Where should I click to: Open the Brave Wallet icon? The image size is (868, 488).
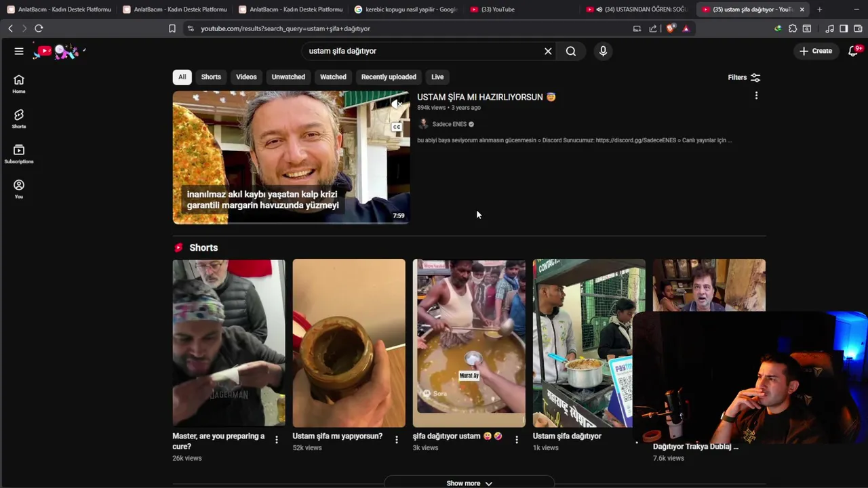click(858, 28)
